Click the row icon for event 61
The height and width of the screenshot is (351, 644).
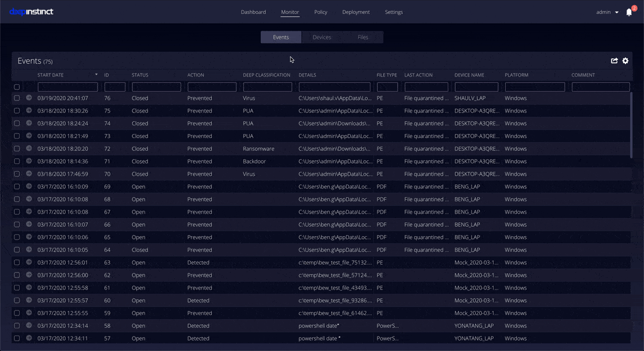click(x=29, y=287)
